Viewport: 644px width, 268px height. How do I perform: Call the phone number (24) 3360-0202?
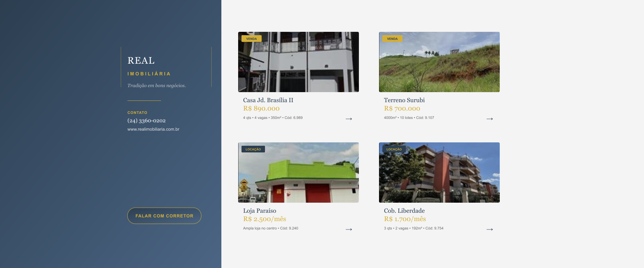(x=147, y=121)
